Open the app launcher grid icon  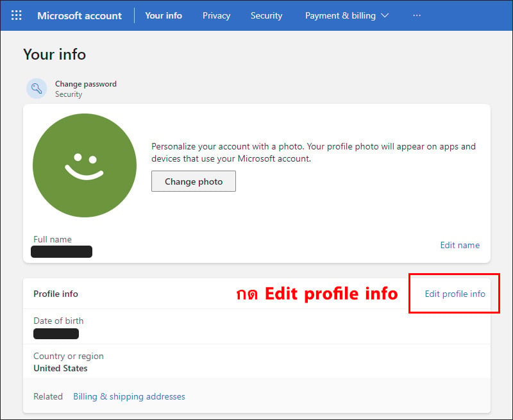pos(17,15)
